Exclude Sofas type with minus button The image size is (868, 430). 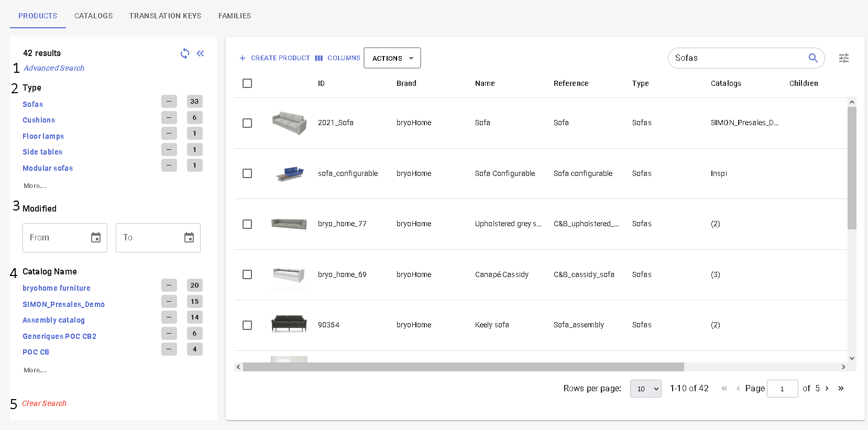(x=169, y=102)
